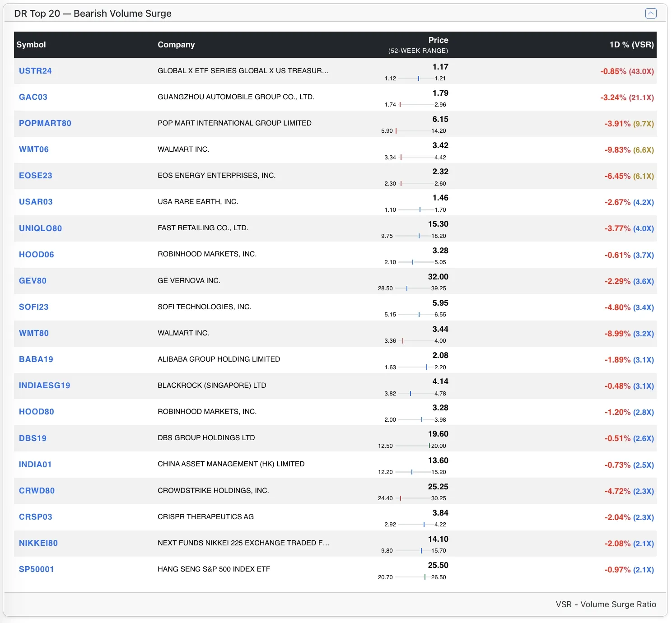Open the INDIAESG19 symbol link
This screenshot has width=672, height=623.
point(45,386)
